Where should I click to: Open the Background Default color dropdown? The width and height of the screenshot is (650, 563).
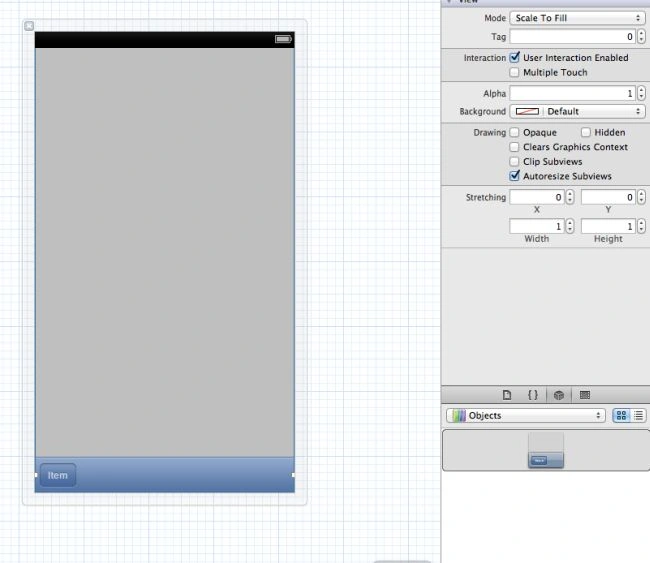577,112
